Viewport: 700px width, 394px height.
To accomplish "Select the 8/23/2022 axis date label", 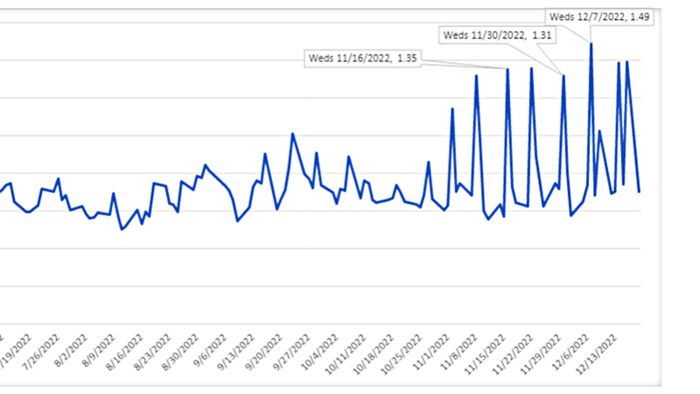I will coord(153,352).
